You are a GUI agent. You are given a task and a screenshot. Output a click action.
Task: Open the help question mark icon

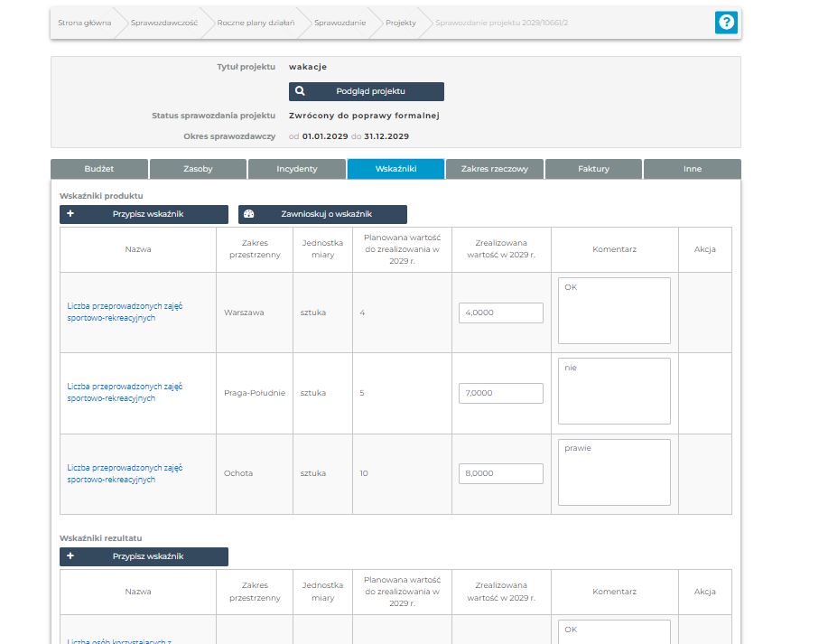coord(726,23)
